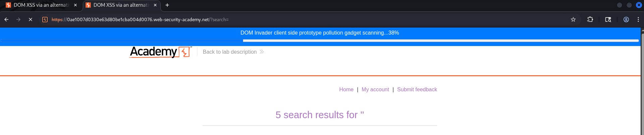
Task: Open a new browser tab
Action: pos(167,5)
